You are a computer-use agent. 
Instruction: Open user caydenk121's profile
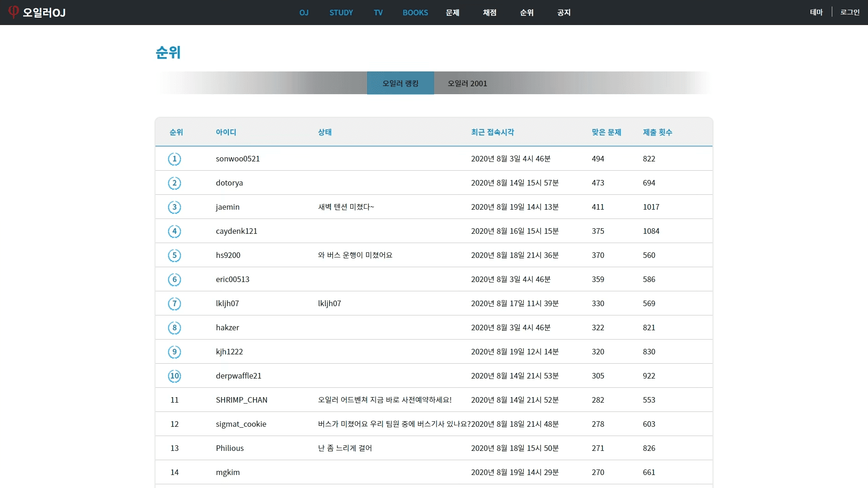click(x=236, y=231)
